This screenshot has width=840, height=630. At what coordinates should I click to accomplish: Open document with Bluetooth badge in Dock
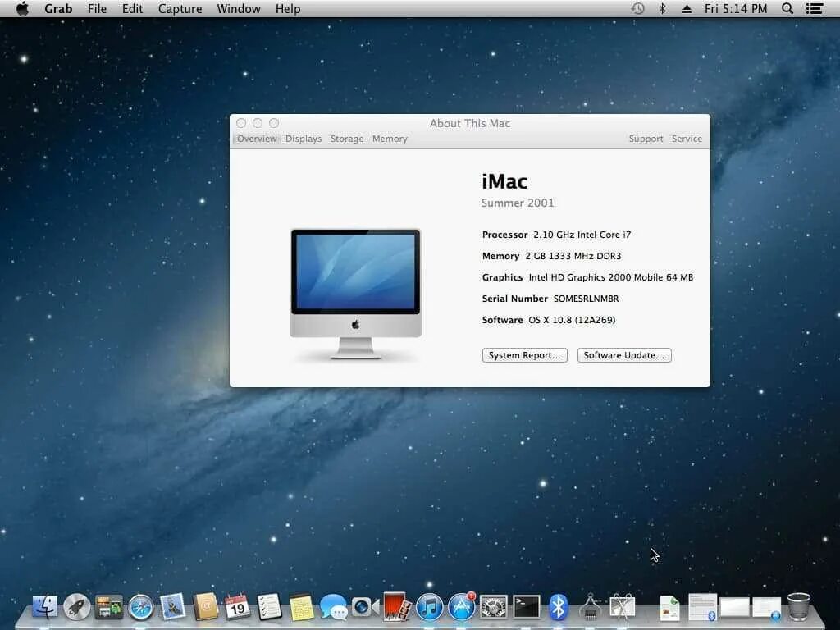[702, 608]
